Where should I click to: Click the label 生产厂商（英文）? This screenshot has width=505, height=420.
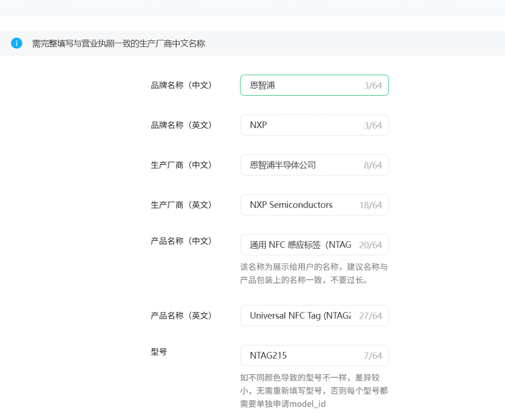(181, 205)
